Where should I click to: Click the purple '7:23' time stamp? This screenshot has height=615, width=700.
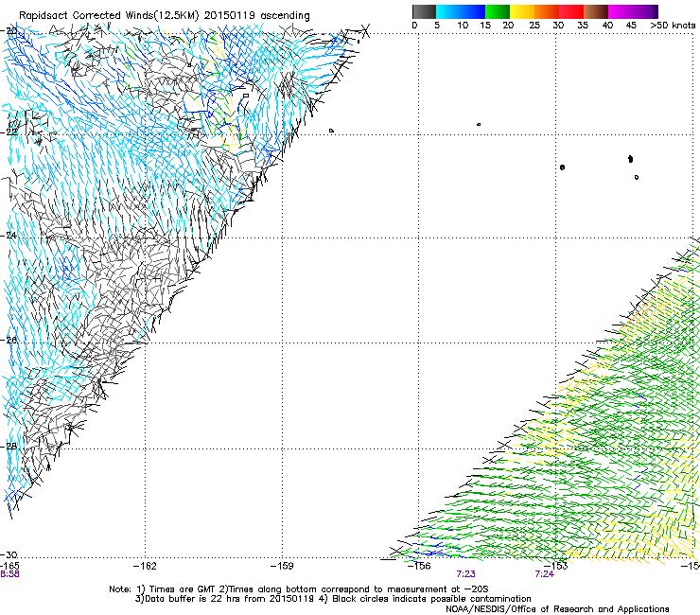465,574
